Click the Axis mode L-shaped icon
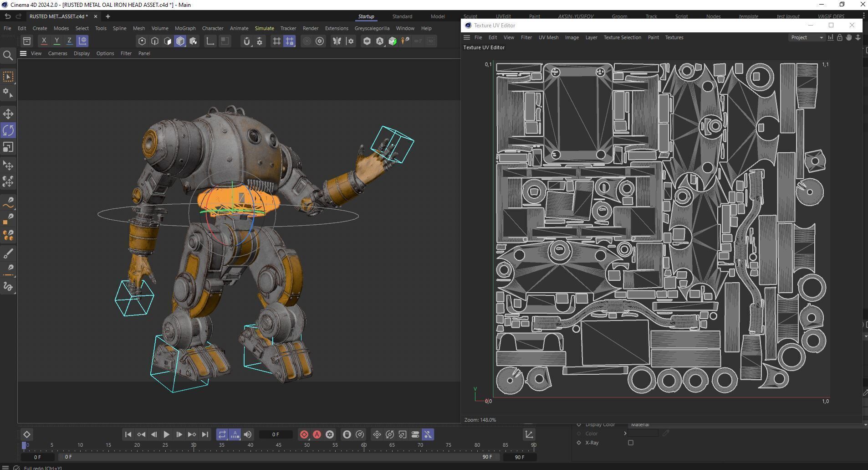The image size is (868, 470). pos(210,41)
